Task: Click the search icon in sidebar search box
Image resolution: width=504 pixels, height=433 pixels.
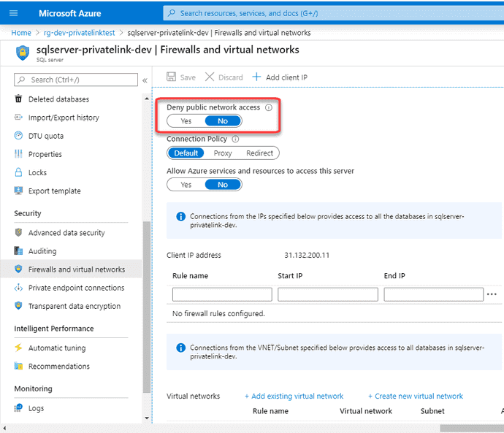Action: point(21,80)
